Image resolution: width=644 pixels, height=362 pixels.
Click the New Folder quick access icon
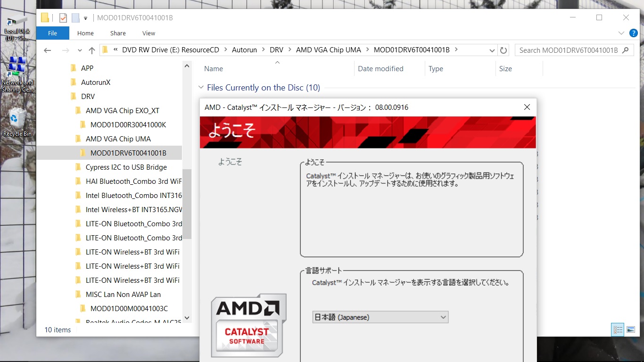click(x=75, y=18)
